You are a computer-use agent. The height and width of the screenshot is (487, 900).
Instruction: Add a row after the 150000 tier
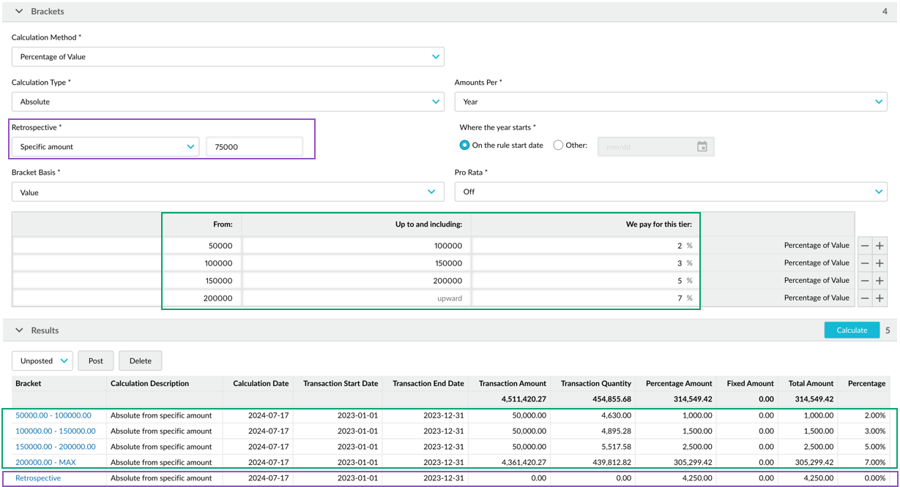tap(880, 281)
